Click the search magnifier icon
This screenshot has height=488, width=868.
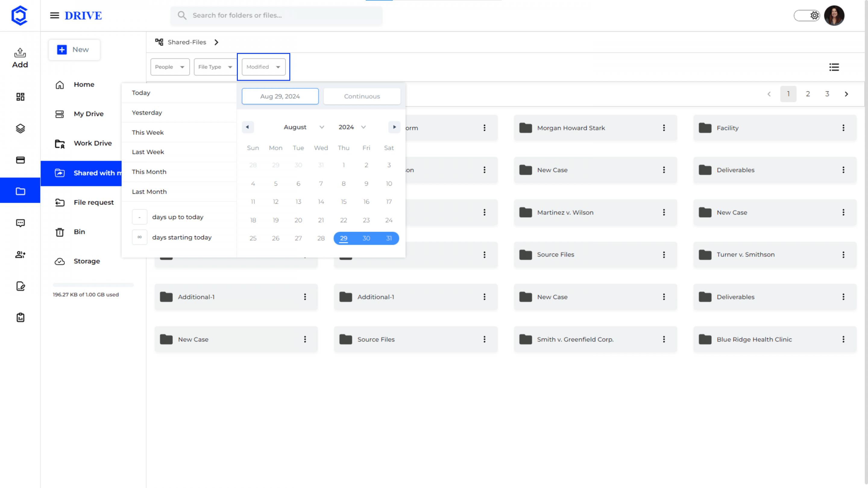click(182, 15)
